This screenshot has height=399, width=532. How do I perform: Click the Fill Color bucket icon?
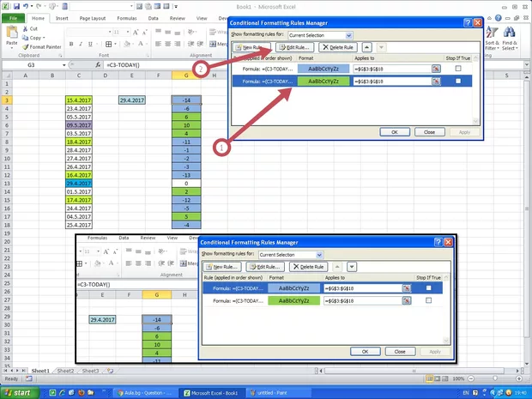pos(127,44)
